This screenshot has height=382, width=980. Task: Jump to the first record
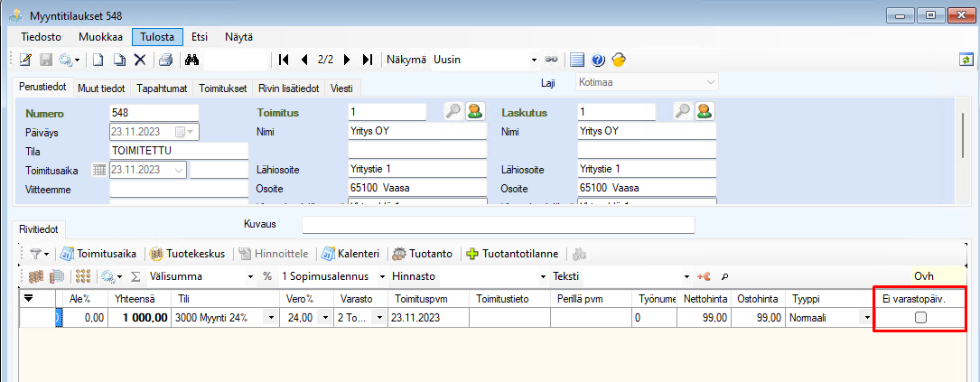coord(284,60)
